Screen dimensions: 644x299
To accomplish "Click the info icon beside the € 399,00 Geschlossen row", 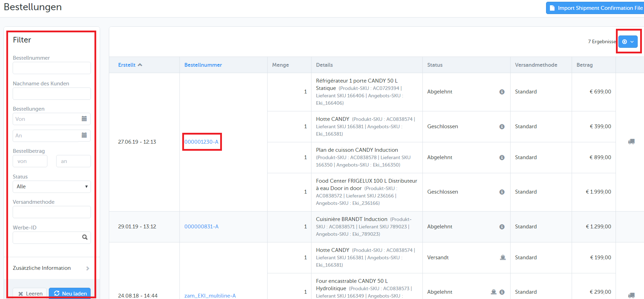I will (x=502, y=126).
